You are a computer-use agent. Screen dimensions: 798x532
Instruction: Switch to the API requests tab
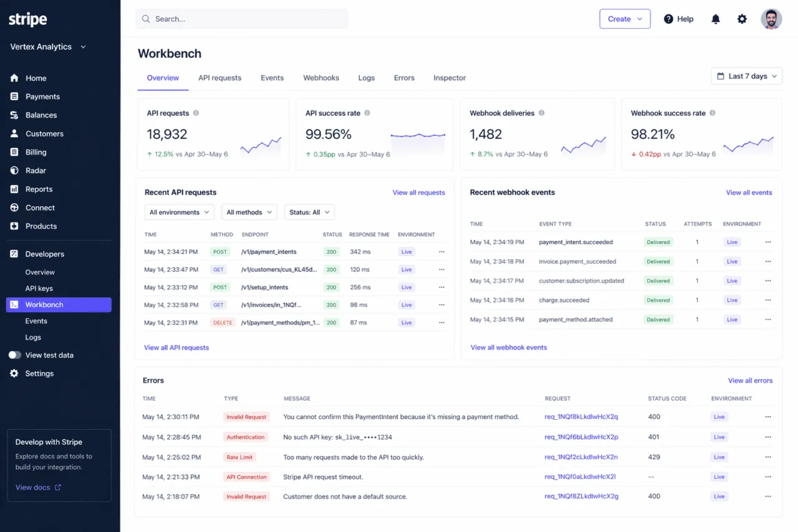click(x=219, y=78)
